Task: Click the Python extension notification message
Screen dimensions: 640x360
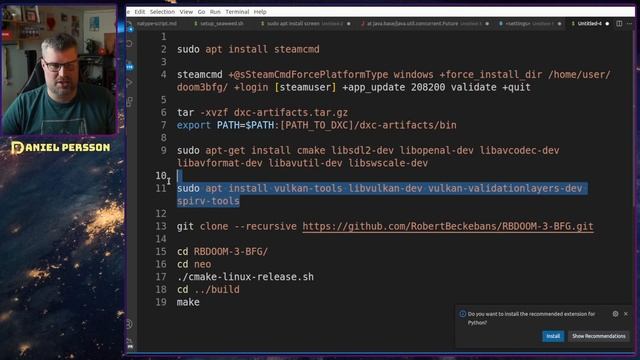Action: [x=531, y=318]
